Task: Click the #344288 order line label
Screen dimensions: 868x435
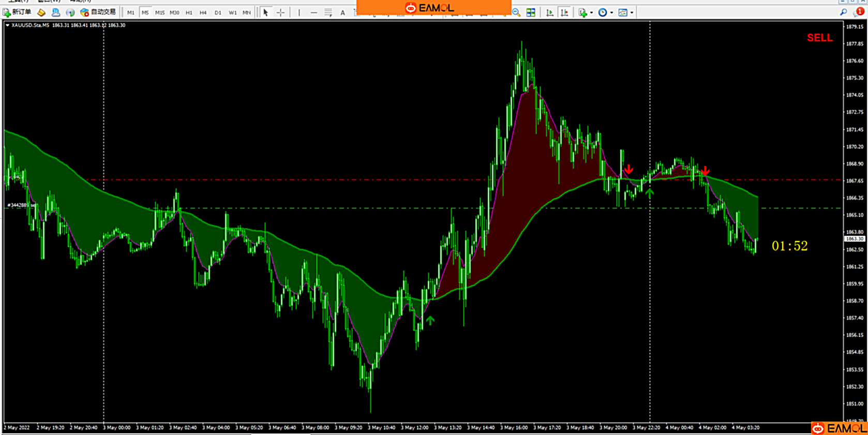Action: click(x=21, y=205)
